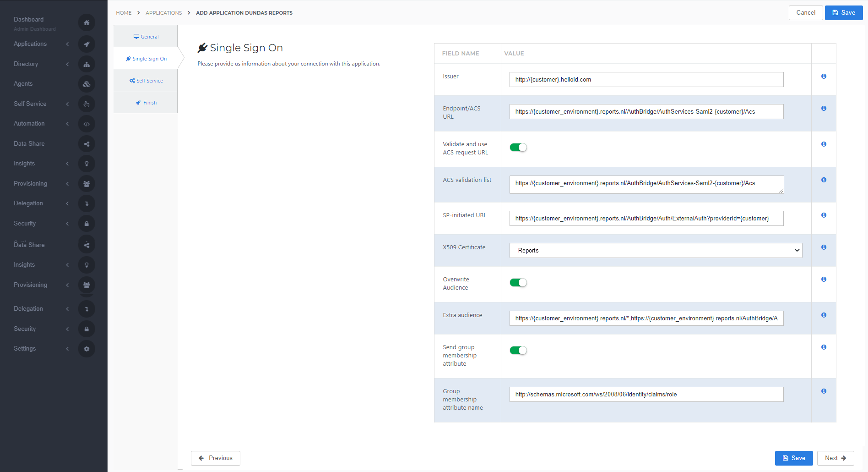Show info for Send group membership attribute row
868x472 pixels.
click(x=824, y=347)
